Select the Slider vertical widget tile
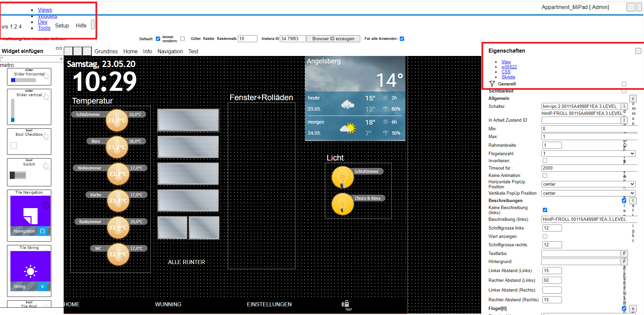The height and width of the screenshot is (315, 644). tap(29, 107)
